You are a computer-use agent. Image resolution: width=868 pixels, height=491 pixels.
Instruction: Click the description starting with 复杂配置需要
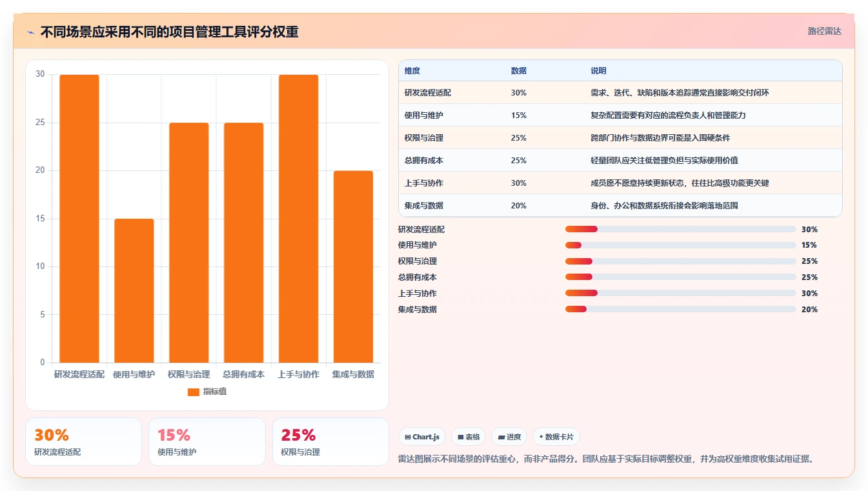coord(668,115)
